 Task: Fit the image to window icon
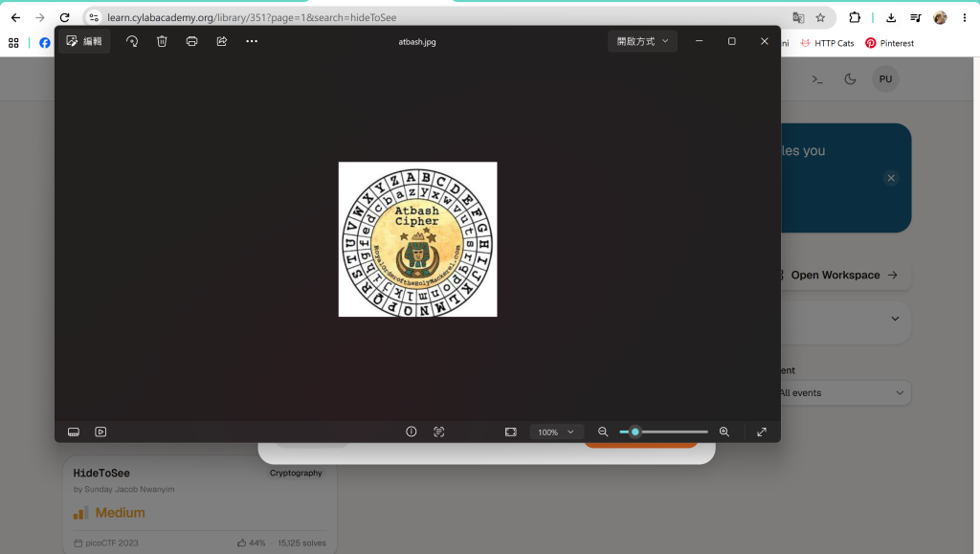[511, 432]
